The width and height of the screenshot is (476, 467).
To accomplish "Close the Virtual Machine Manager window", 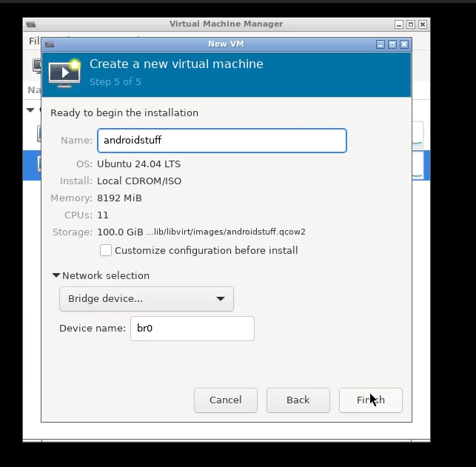I will tap(423, 24).
